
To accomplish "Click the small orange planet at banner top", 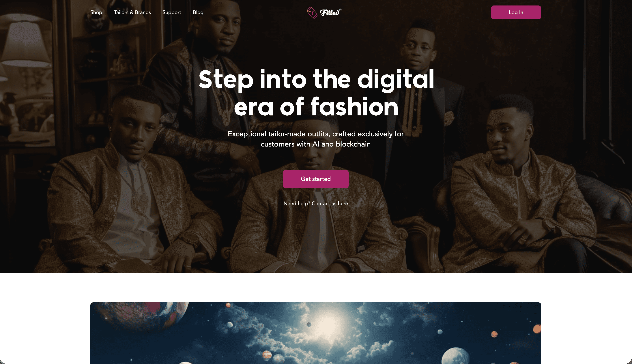I will pos(228,305).
